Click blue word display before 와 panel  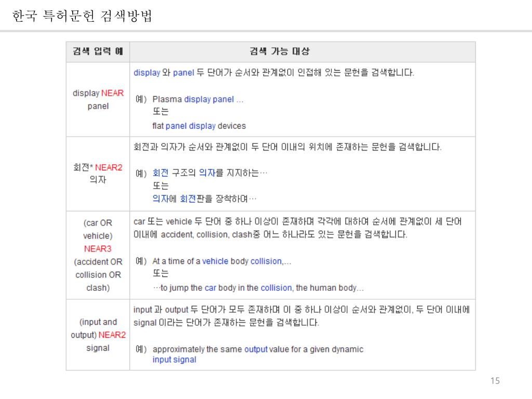(x=147, y=73)
